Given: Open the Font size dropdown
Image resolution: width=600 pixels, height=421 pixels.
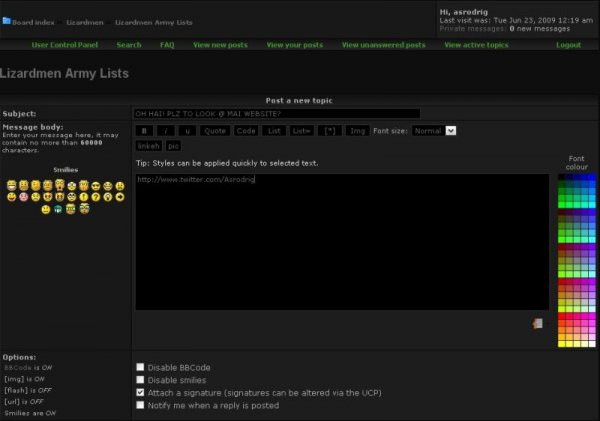Looking at the screenshot, I should pos(434,131).
